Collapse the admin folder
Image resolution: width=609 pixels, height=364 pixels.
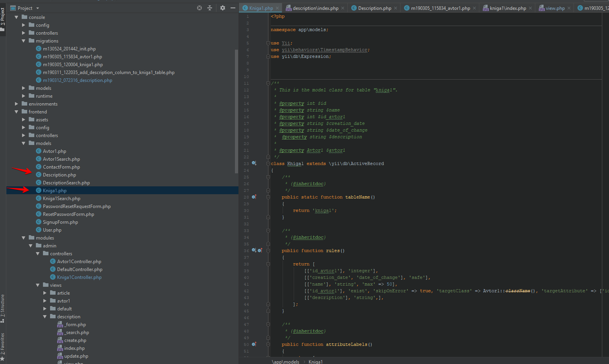click(x=31, y=246)
